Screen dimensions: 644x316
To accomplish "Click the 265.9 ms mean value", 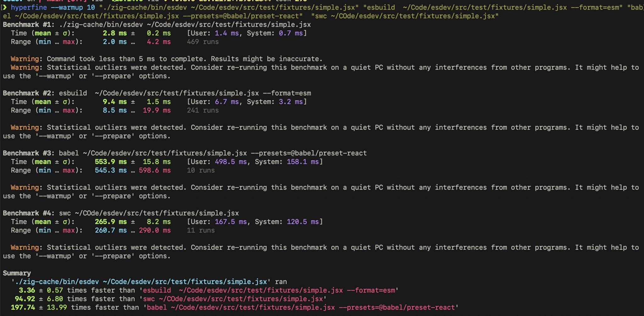I will tap(111, 222).
